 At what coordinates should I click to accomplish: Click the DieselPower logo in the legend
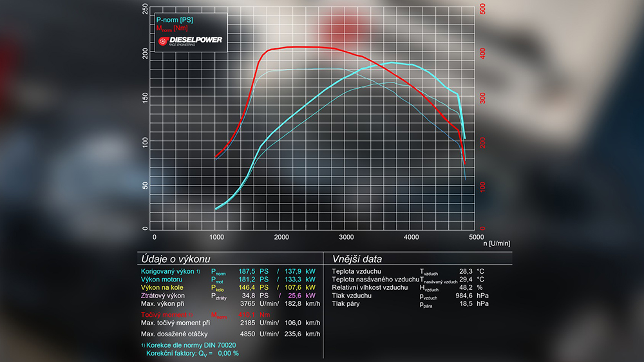click(190, 41)
